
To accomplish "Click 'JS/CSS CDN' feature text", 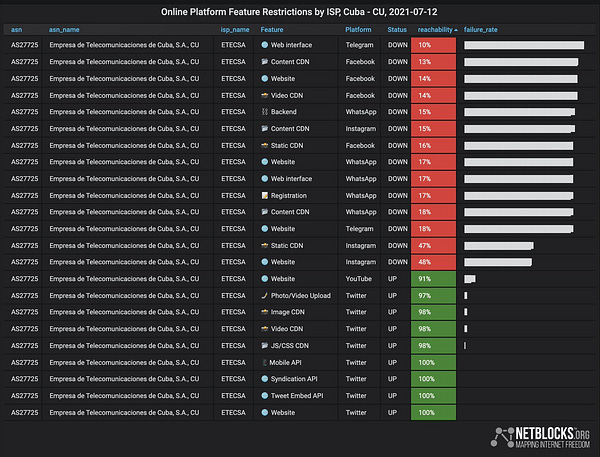I will (x=290, y=346).
